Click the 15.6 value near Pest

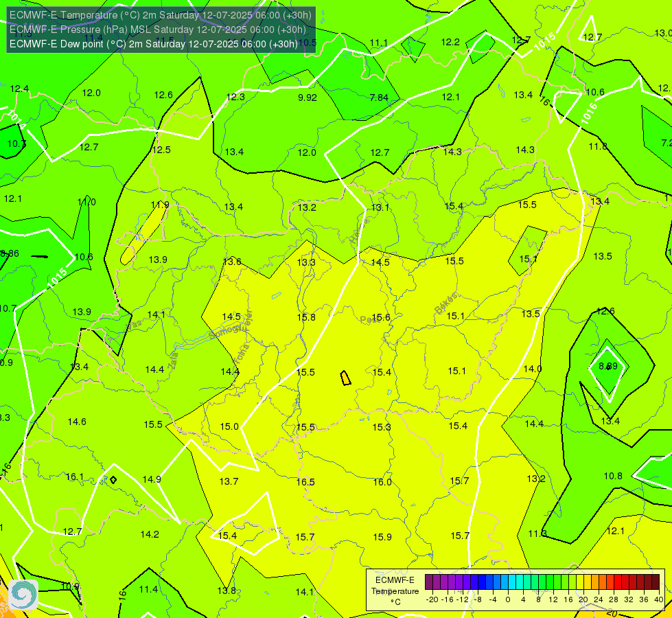pos(380,317)
